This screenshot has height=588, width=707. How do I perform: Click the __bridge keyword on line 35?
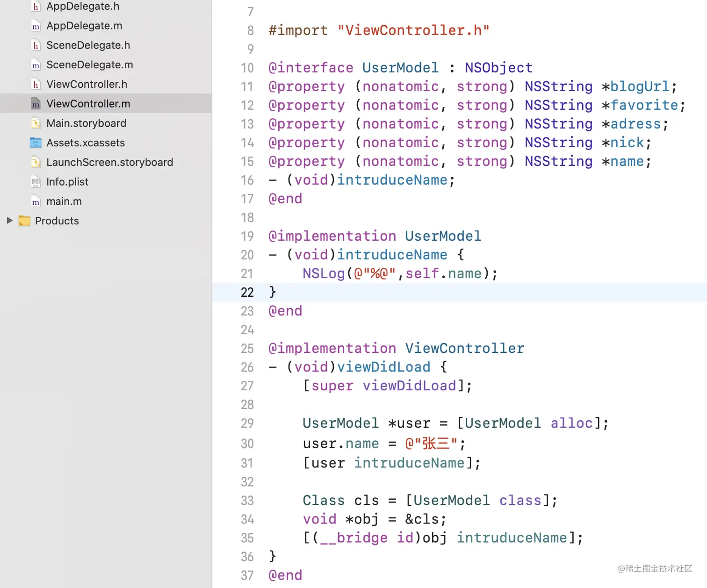point(353,538)
